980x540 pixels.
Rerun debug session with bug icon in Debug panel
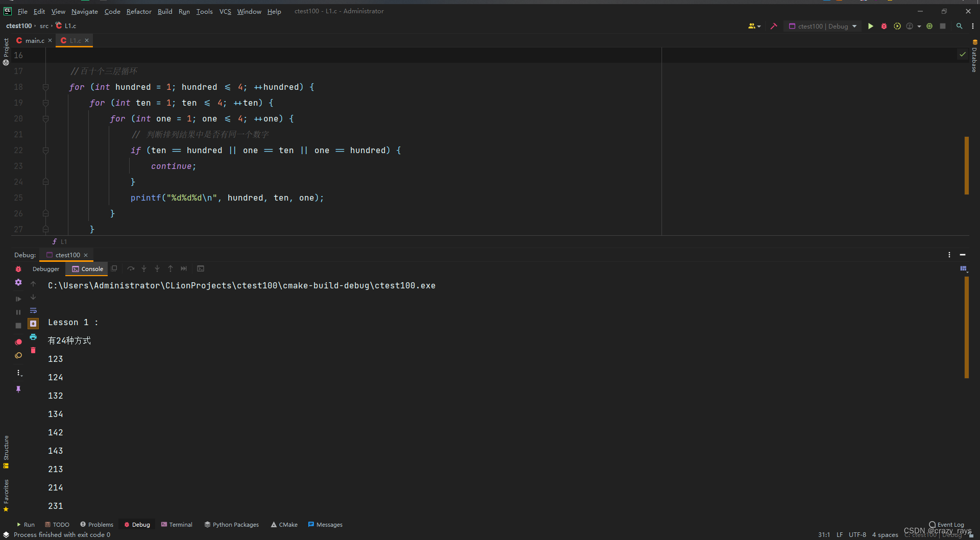tap(18, 269)
